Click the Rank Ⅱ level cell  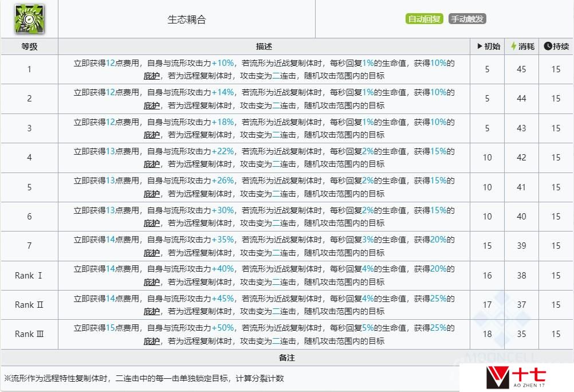pyautogui.click(x=29, y=305)
